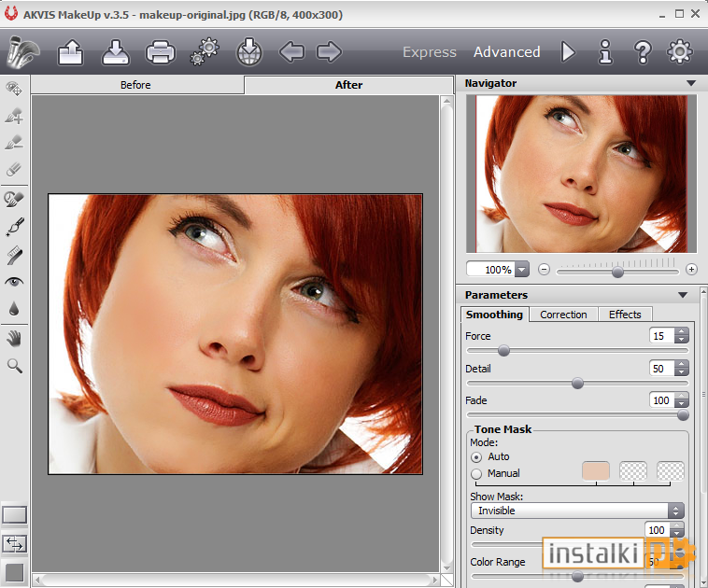Open preferences with the gear icon
The height and width of the screenshot is (588, 708).
(x=680, y=52)
